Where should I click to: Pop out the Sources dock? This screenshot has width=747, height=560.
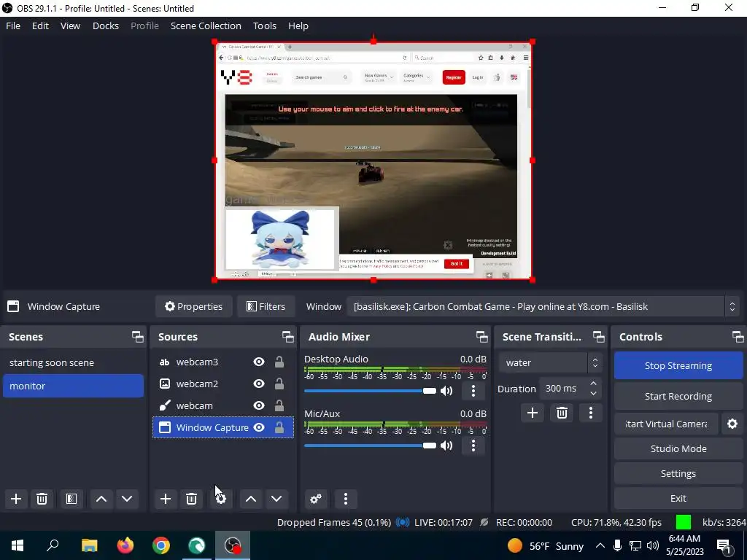(287, 337)
